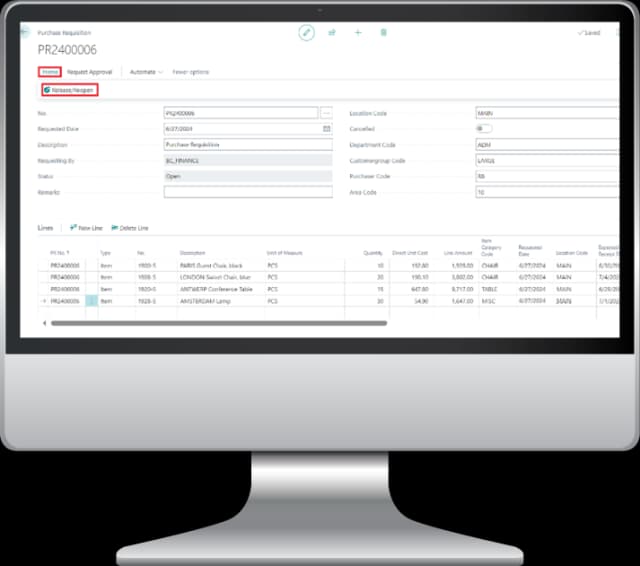Viewport: 640px width, 566px height.
Task: Click the ellipsis button beside No. field
Action: point(327,113)
